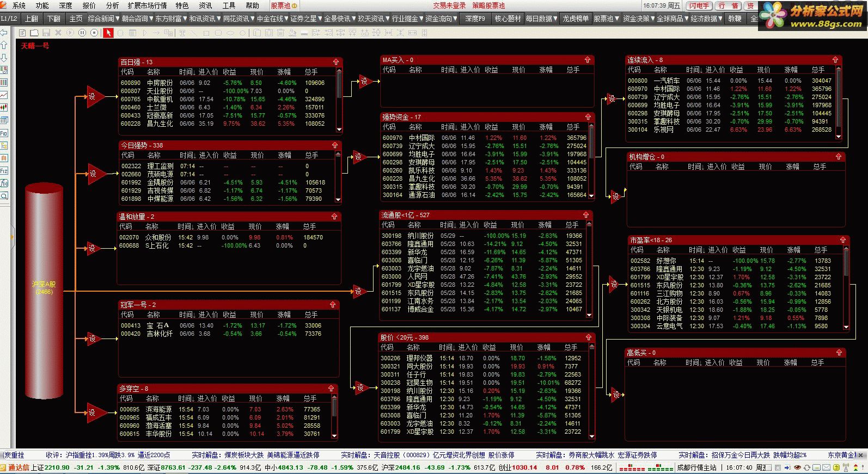This screenshot has width=868, height=474.
Task: Click the 设 node feeding MA买入 panel
Action: [x=366, y=81]
